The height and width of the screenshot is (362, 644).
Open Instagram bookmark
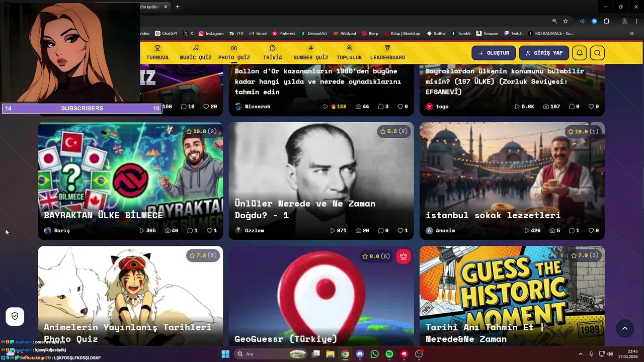[x=211, y=34]
